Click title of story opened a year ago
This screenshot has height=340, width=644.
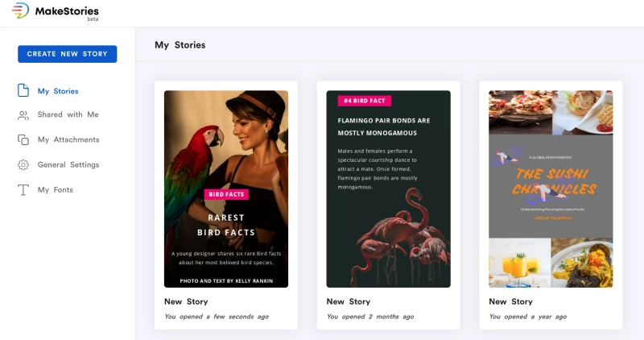pos(510,301)
